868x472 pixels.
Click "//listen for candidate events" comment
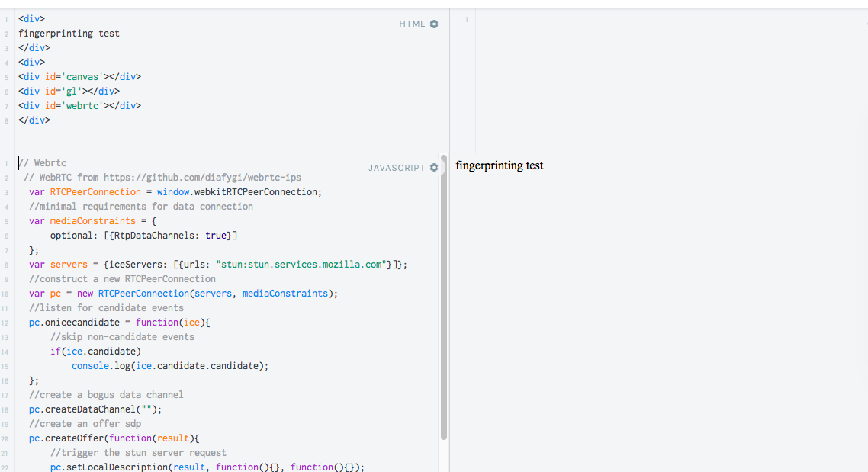coord(106,307)
